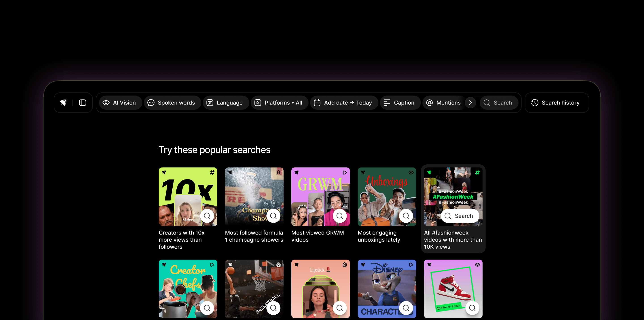Open the Champagne Showers thumbnail

point(254,197)
